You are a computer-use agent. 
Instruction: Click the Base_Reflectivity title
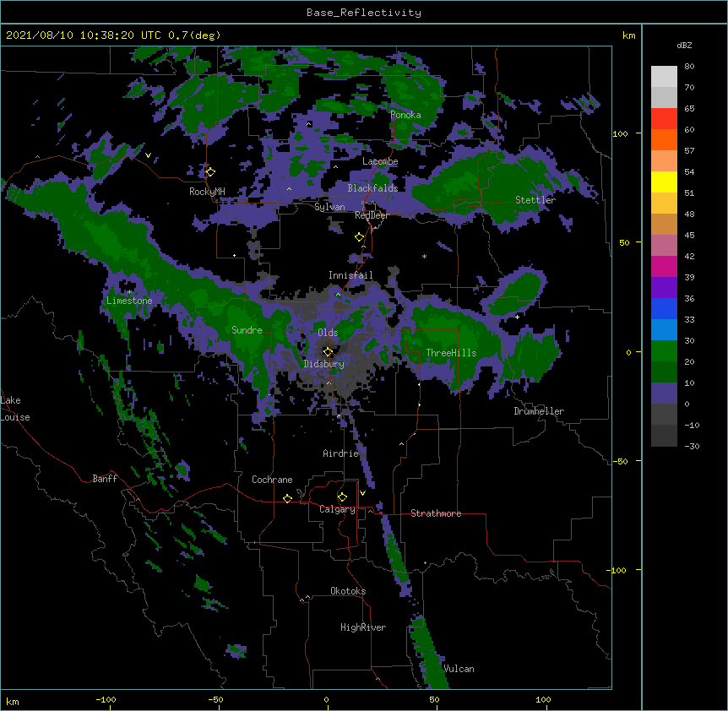364,13
